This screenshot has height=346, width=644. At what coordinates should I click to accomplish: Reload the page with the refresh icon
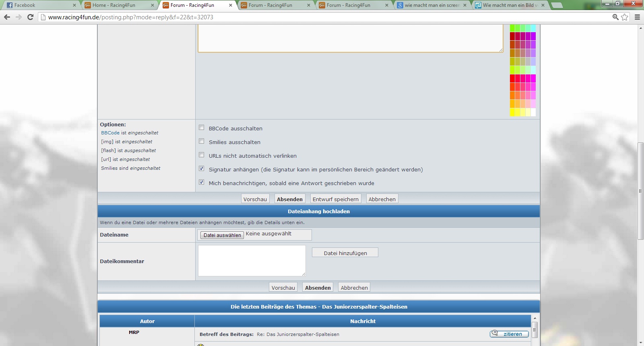click(30, 17)
